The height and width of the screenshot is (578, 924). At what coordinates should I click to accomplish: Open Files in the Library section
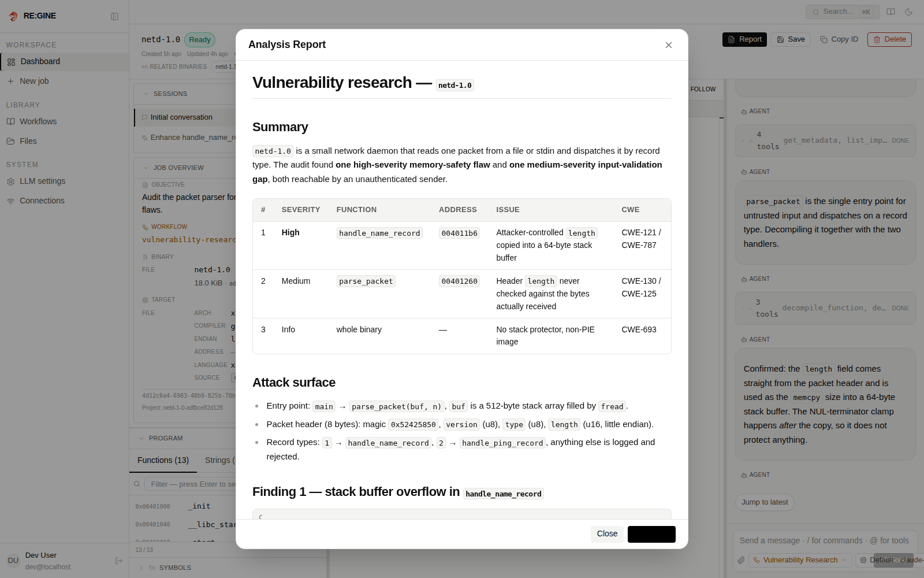(x=65, y=141)
